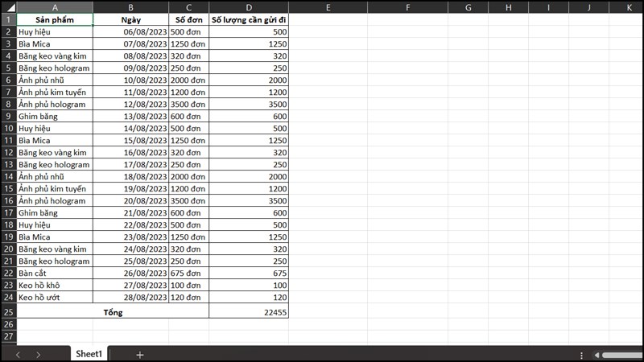Click 'Bàn cắt' cell
The image size is (644, 362).
click(55, 273)
